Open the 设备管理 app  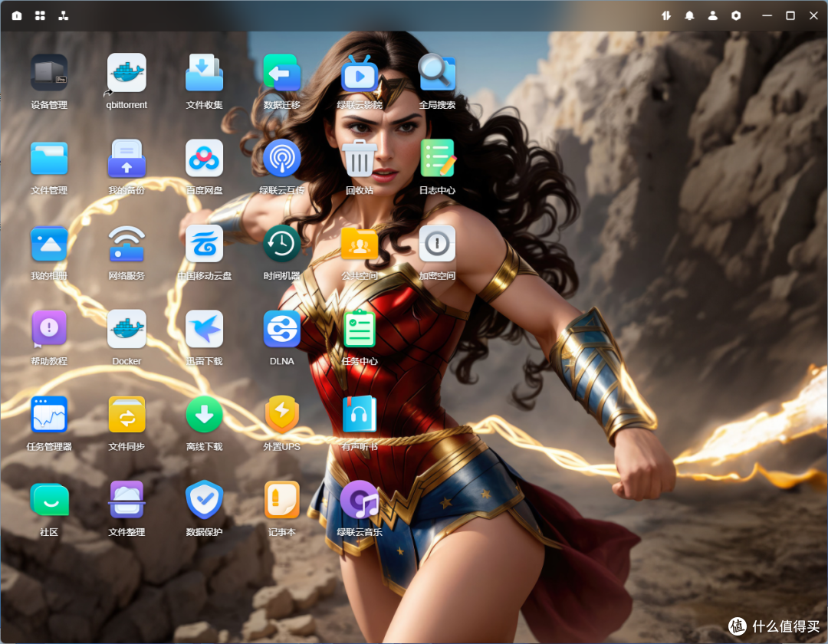pyautogui.click(x=49, y=73)
